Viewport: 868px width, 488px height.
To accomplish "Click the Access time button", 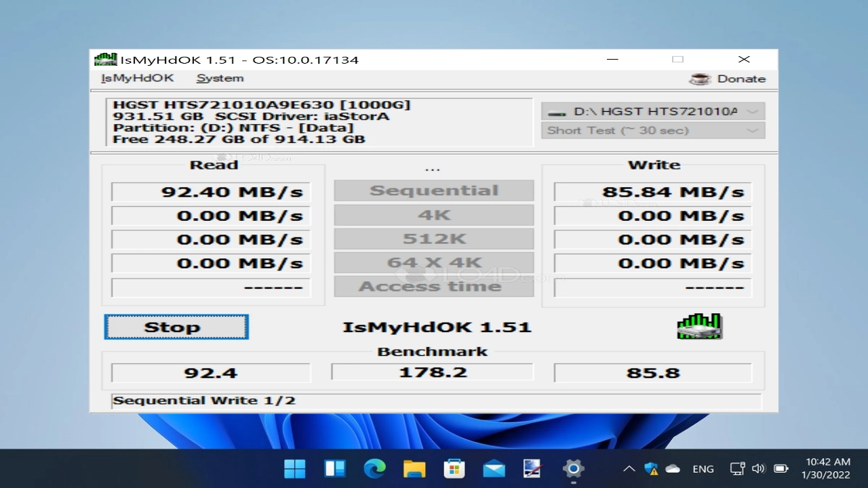I will click(x=434, y=286).
